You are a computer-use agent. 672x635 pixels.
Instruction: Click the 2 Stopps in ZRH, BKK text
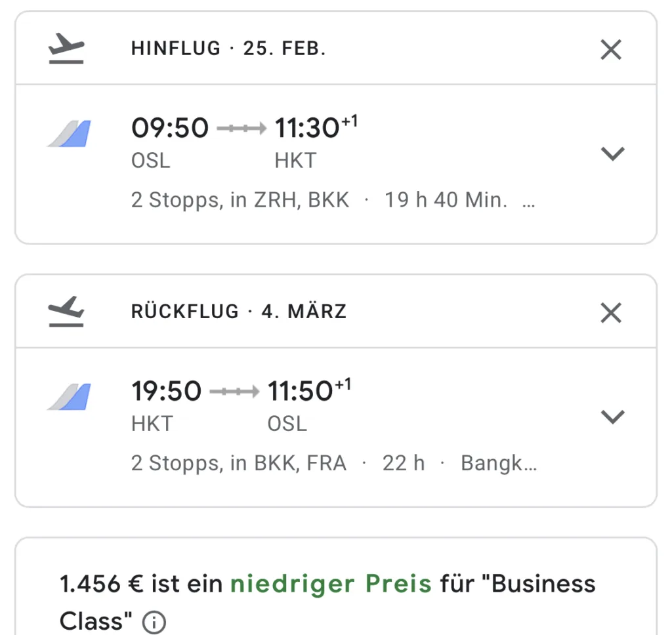tap(240, 200)
